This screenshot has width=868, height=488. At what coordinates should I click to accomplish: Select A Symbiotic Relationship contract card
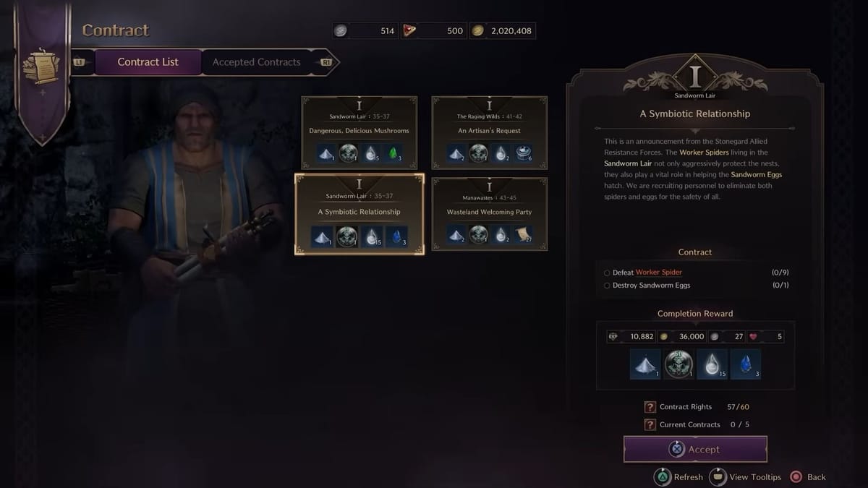tap(359, 214)
